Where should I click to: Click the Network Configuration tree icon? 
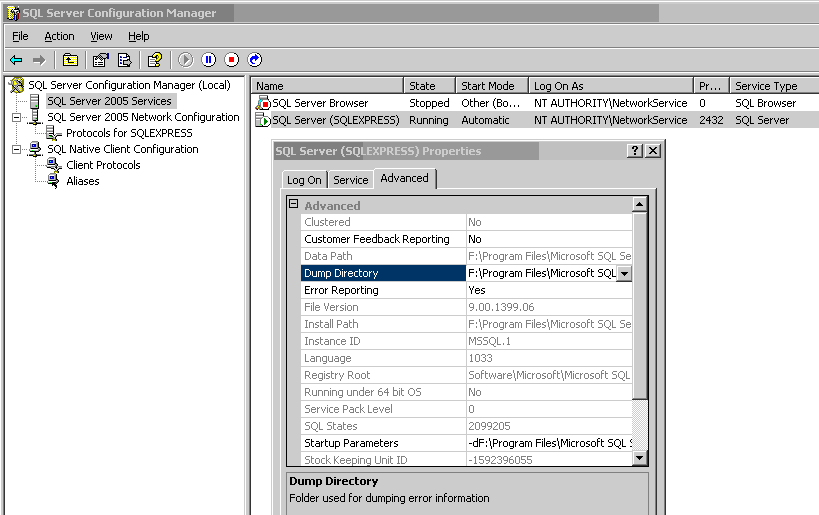(34, 117)
